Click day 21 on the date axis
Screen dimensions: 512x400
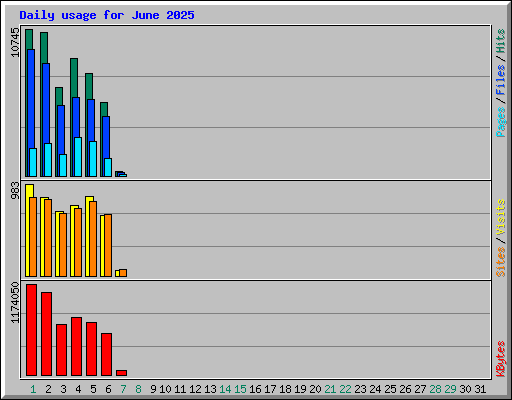(x=330, y=389)
